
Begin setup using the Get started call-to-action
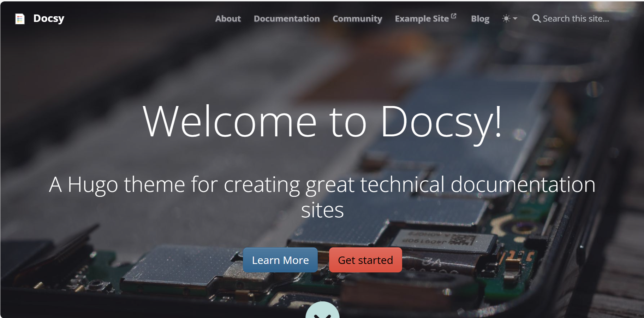tap(365, 260)
